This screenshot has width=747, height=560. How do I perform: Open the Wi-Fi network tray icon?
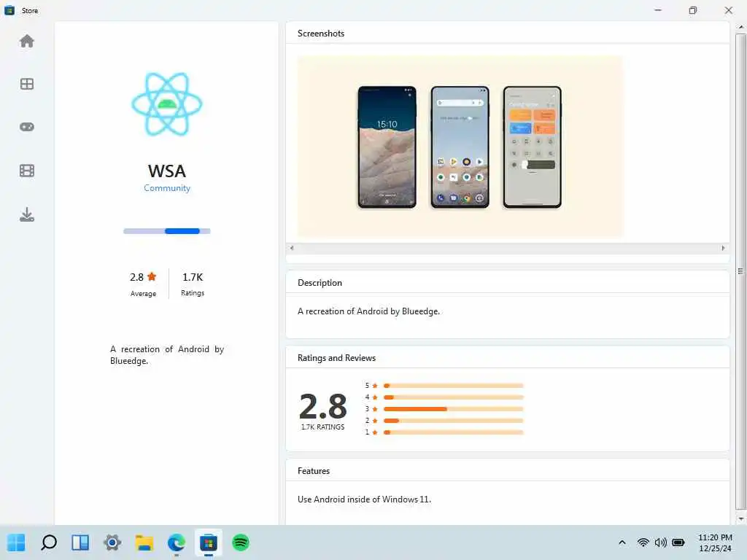tap(643, 542)
